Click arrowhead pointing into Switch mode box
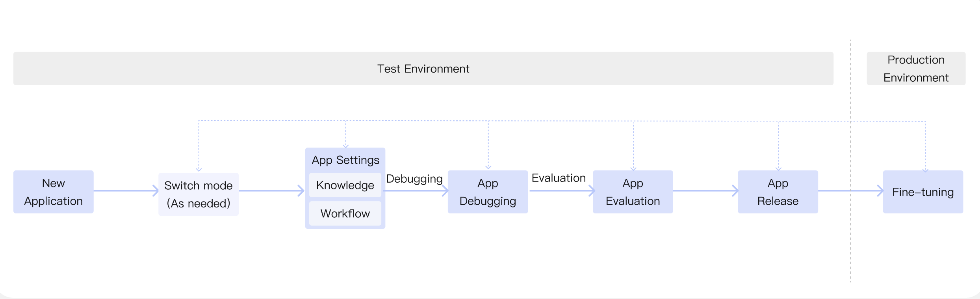980x299 pixels. (x=155, y=191)
